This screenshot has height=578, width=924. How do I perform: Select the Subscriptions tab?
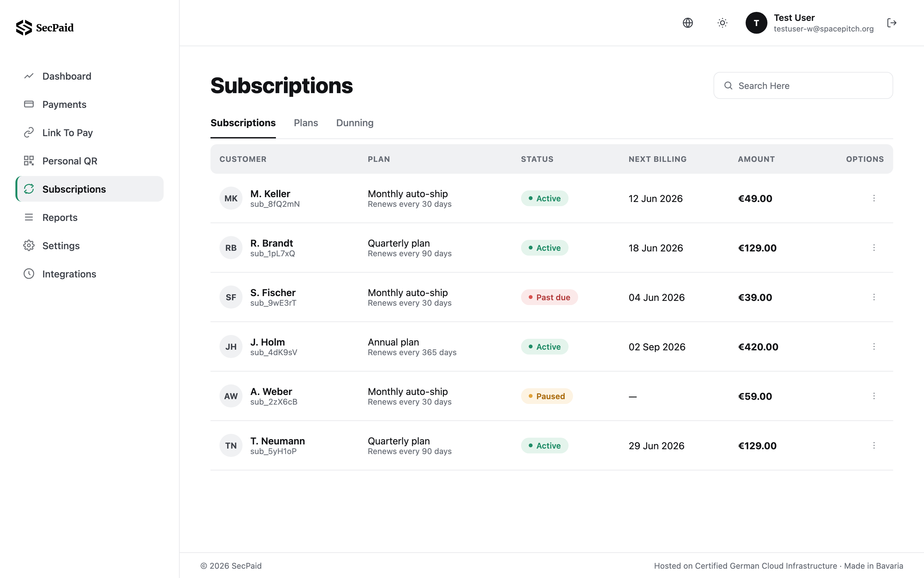click(x=243, y=123)
